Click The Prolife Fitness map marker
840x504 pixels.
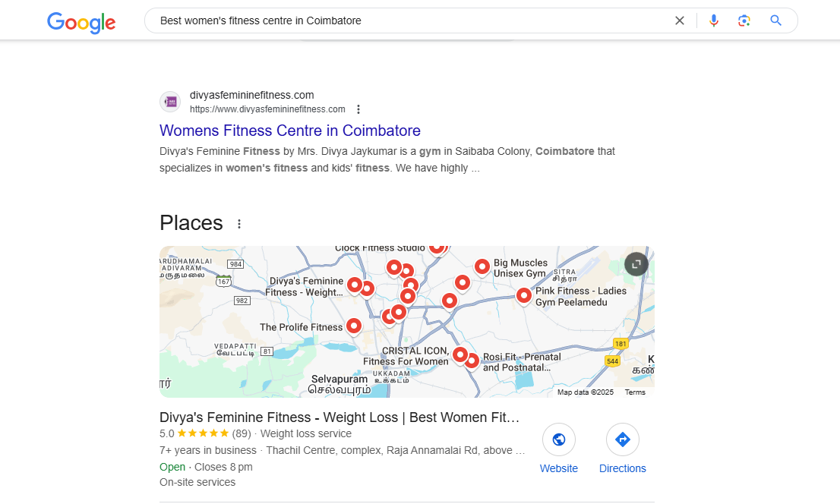[353, 325]
